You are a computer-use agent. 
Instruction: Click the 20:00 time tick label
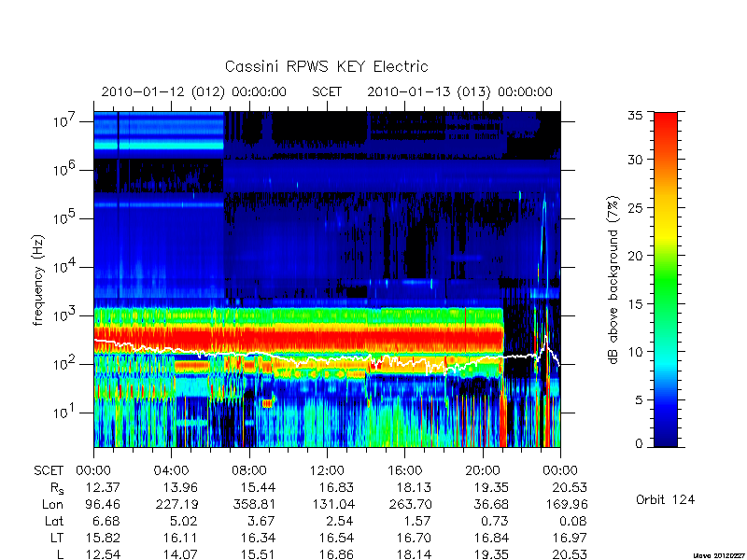point(483,471)
